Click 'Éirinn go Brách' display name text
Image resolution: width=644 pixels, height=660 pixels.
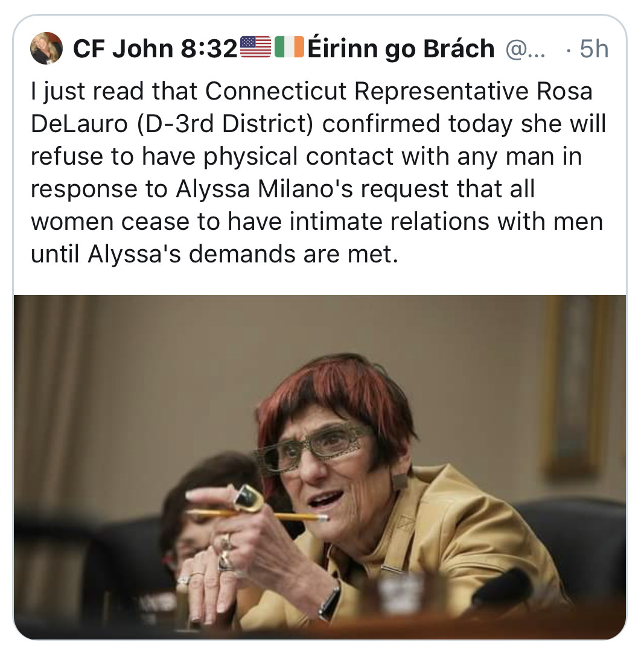click(x=401, y=49)
